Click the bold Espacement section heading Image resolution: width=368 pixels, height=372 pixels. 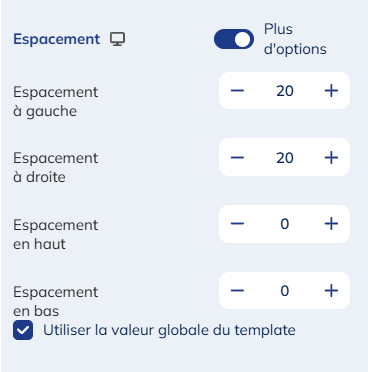[x=57, y=39]
